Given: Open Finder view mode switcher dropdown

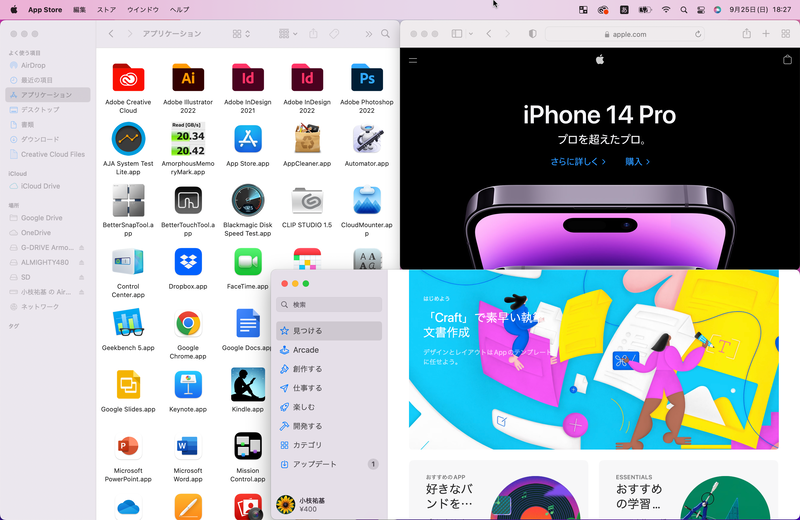Looking at the screenshot, I should coord(241,34).
